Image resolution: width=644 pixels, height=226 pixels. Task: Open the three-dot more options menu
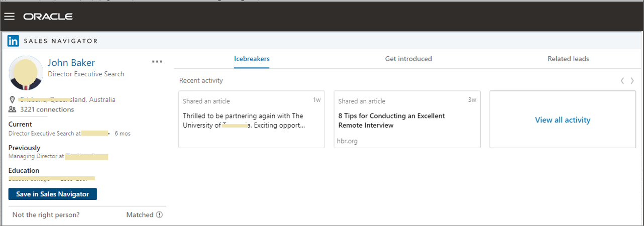point(157,62)
